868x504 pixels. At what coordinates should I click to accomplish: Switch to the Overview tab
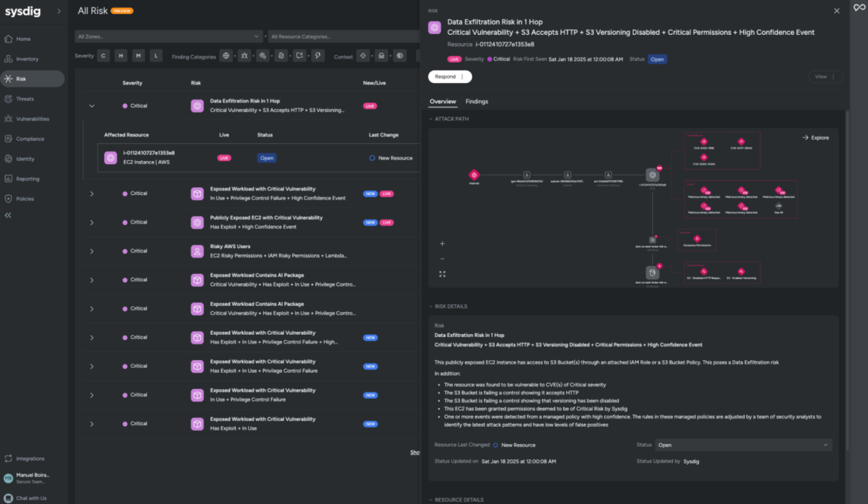443,102
